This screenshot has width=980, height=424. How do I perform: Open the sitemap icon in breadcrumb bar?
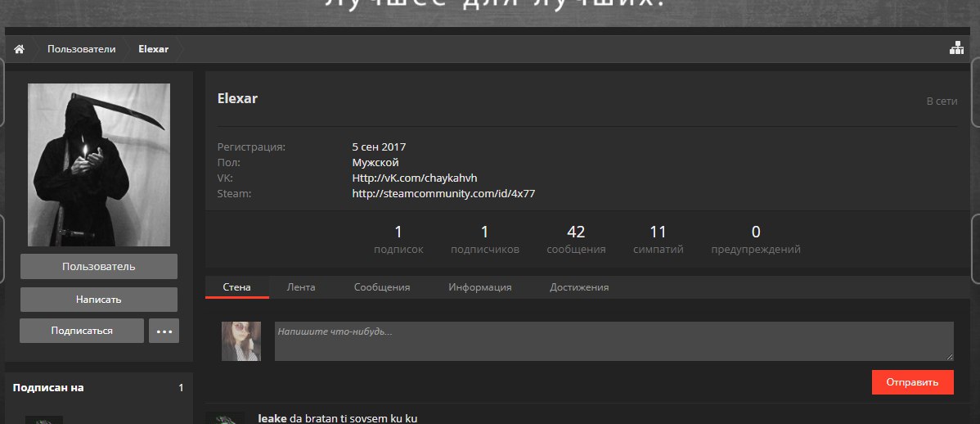pos(956,48)
